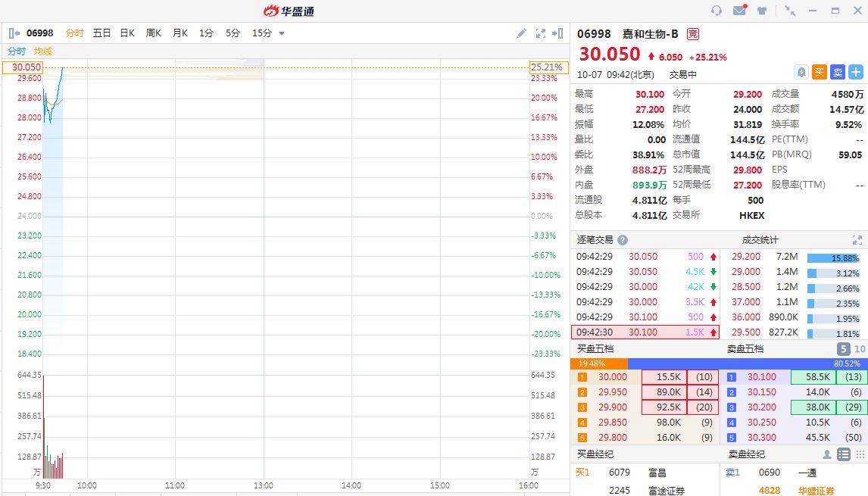Open the skin theme shirt icon

point(761,11)
